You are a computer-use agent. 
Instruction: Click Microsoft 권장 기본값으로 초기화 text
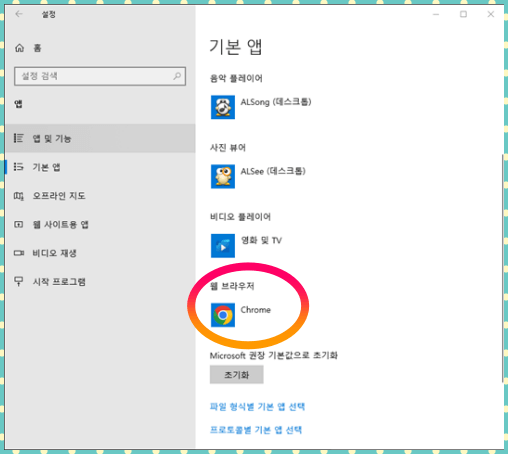[x=274, y=355]
